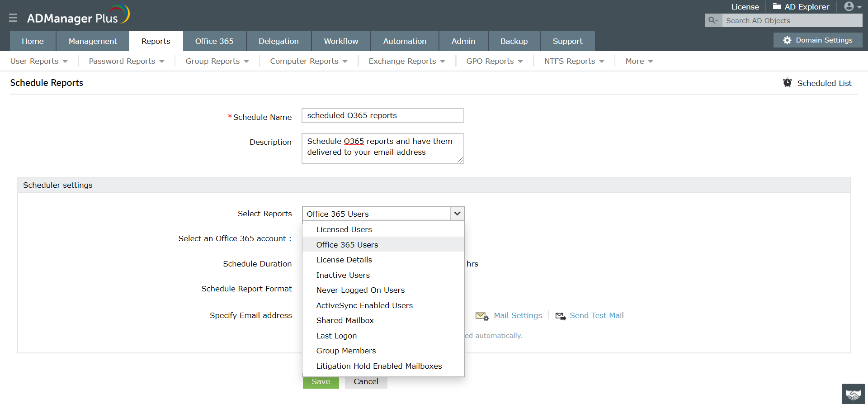868x414 pixels.
Task: Click the Schedule Name input field
Action: [383, 115]
